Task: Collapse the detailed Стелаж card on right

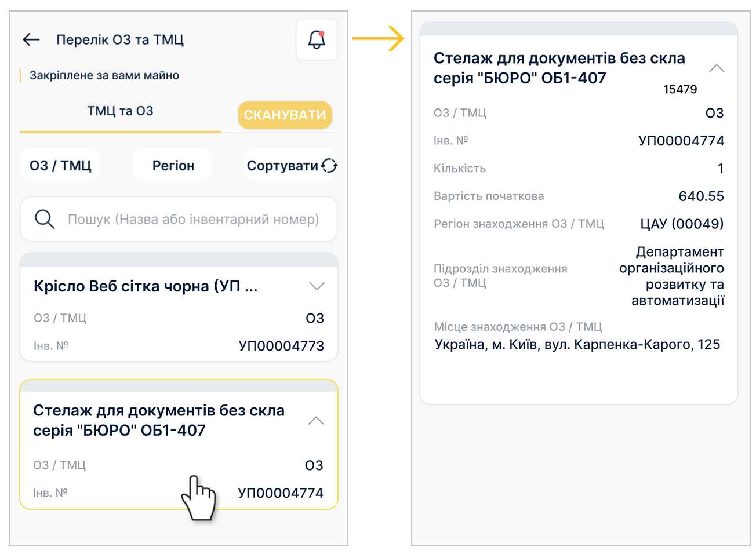Action: click(717, 68)
